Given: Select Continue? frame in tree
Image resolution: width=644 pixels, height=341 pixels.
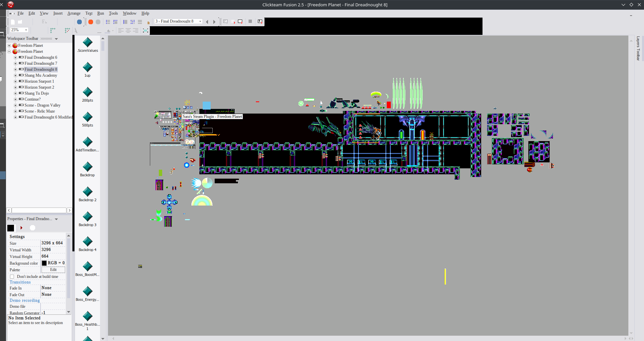Looking at the screenshot, I should pyautogui.click(x=33, y=99).
